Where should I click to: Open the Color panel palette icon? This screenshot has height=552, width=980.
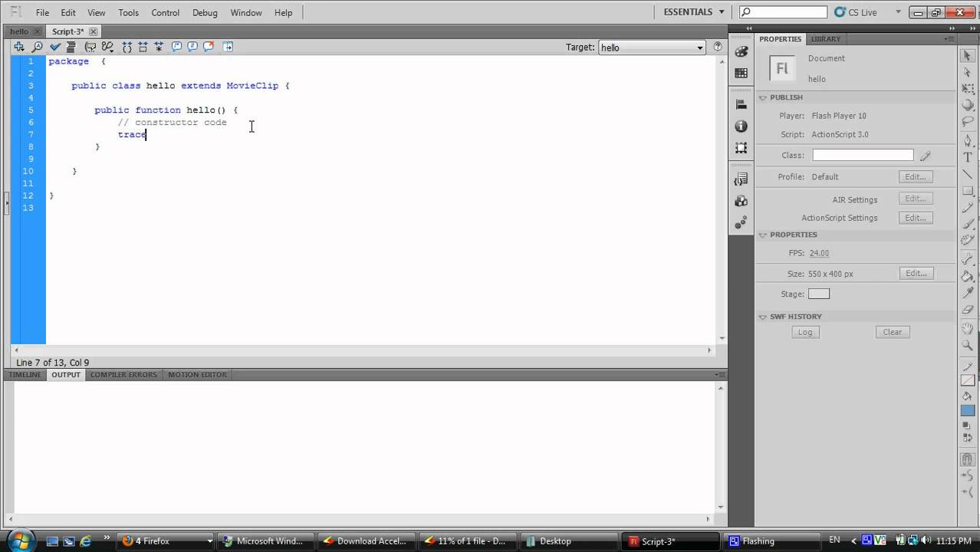[x=741, y=52]
